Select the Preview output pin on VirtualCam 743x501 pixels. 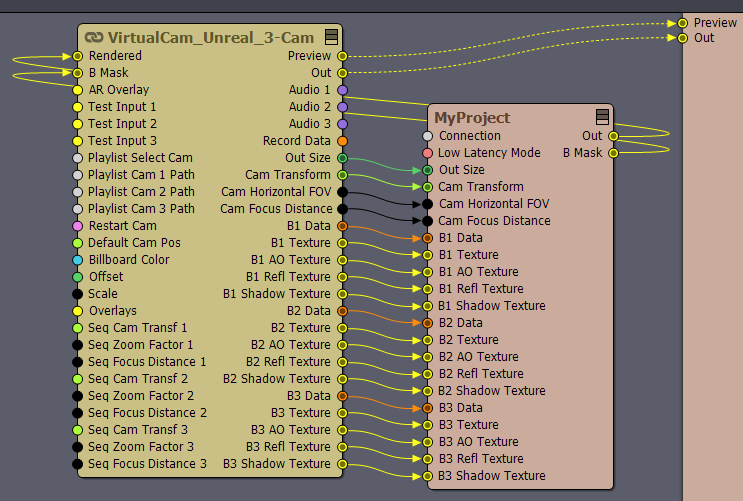point(342,56)
